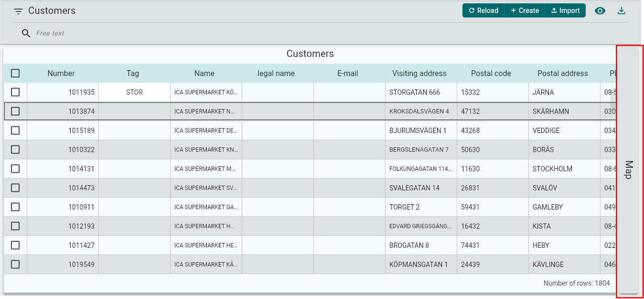Click the Postal code column header
The image size is (644, 299).
click(x=491, y=73)
